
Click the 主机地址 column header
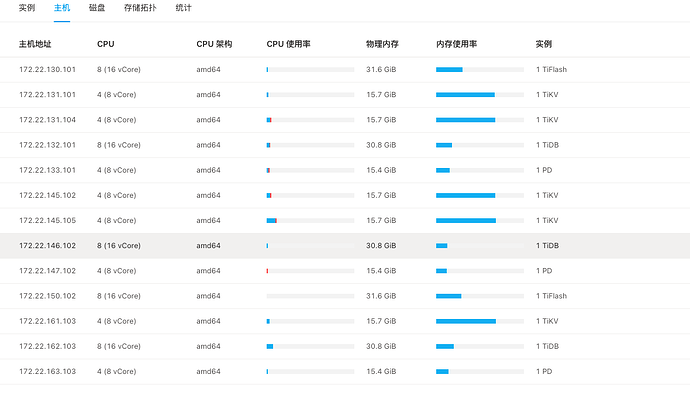pyautogui.click(x=35, y=44)
